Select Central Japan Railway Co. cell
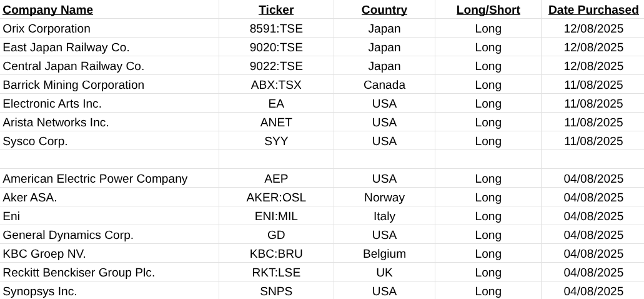644x299 pixels. (74, 66)
